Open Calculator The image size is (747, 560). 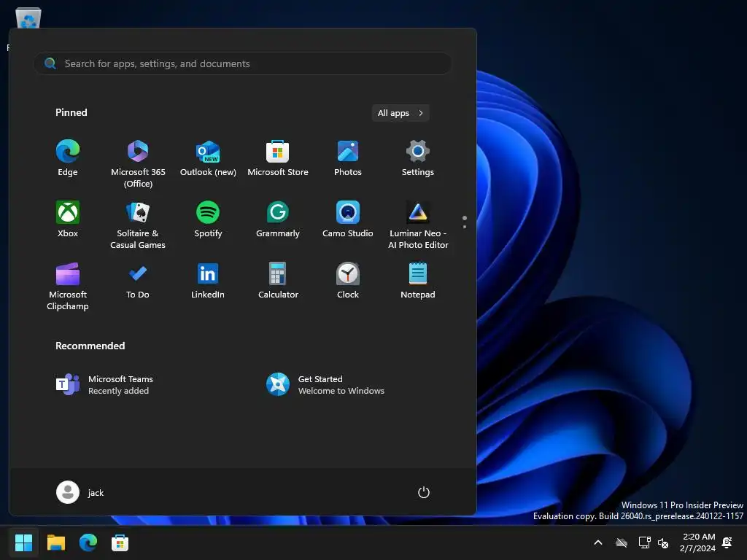278,281
